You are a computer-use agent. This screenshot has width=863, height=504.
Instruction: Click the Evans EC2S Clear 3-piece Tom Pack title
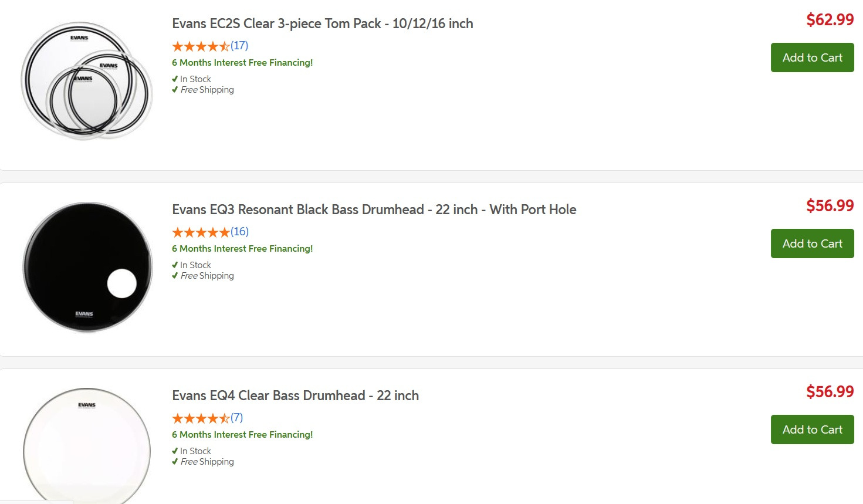pyautogui.click(x=322, y=23)
